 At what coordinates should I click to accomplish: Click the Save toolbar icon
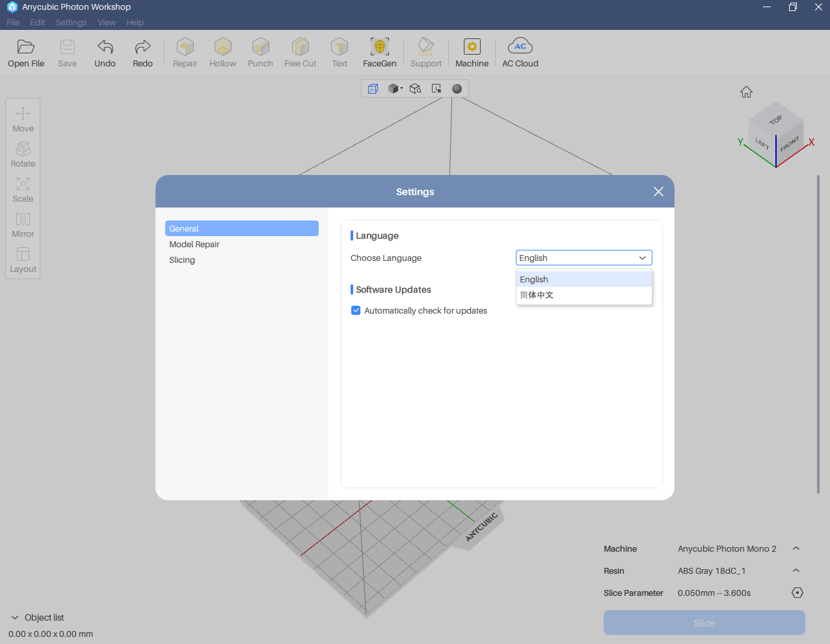coord(68,53)
